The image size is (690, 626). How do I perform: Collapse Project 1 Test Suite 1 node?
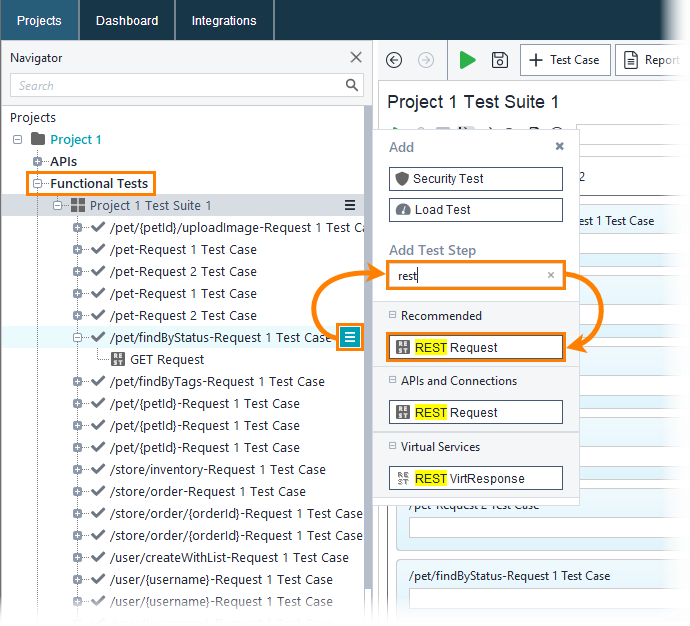57,205
